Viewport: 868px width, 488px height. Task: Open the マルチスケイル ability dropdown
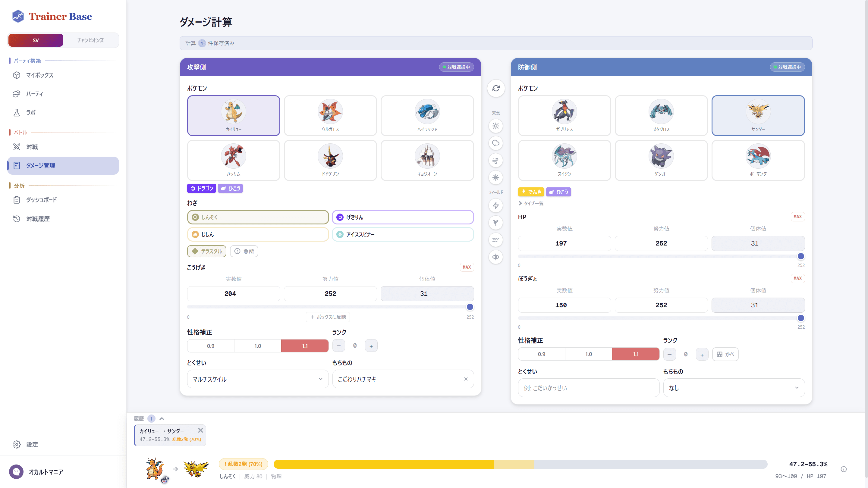click(257, 379)
